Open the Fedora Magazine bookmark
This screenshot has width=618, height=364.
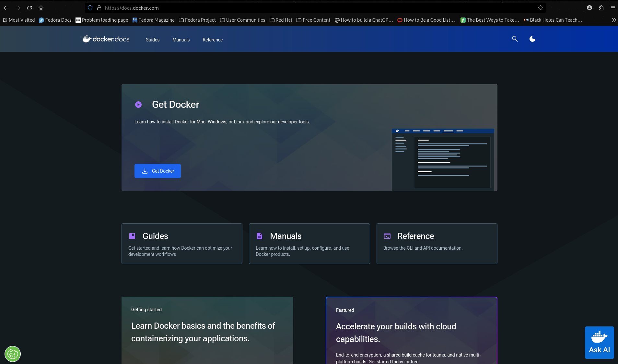153,20
